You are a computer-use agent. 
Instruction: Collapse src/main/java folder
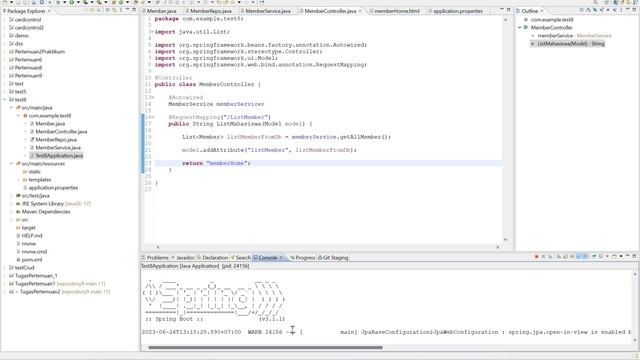pos(11,108)
